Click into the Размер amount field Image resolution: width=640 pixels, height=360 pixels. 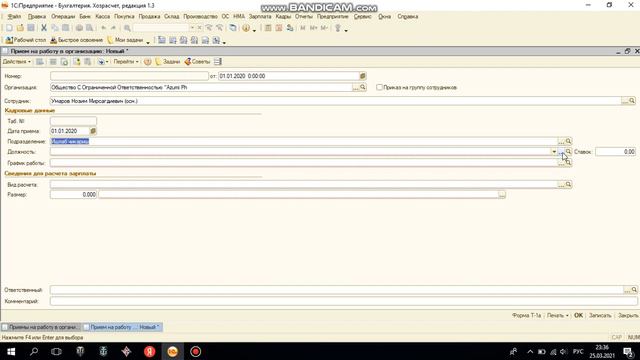coord(73,195)
